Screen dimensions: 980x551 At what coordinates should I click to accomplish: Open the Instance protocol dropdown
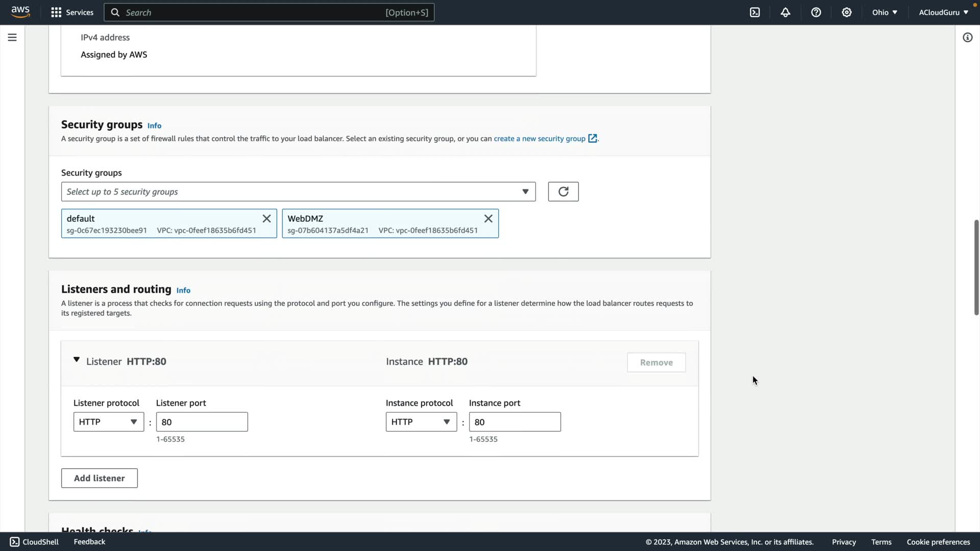coord(421,422)
